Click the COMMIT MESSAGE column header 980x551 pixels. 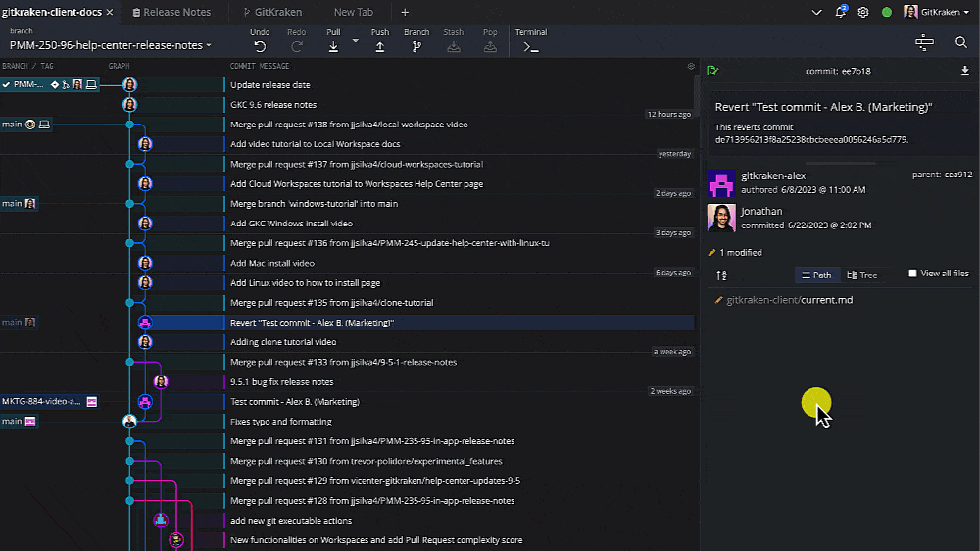pos(260,66)
